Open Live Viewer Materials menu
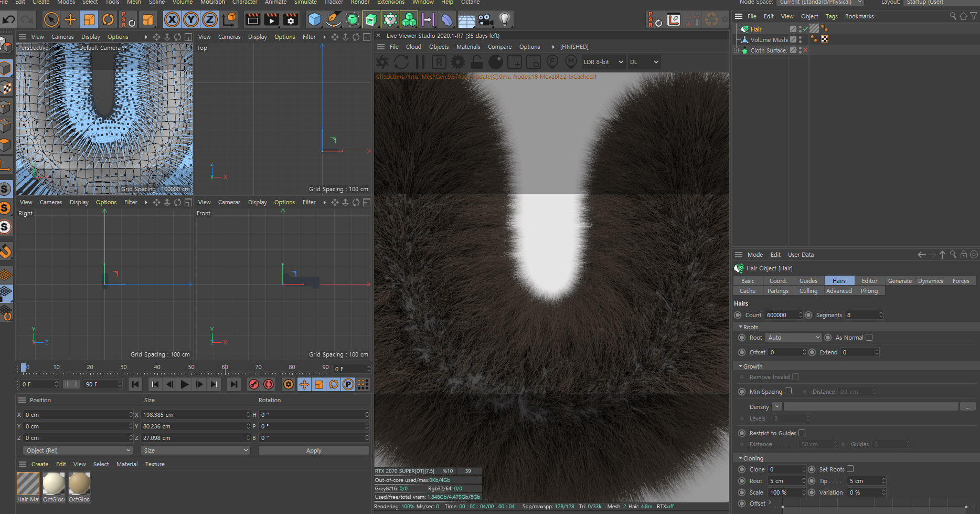The image size is (980, 514). point(468,47)
